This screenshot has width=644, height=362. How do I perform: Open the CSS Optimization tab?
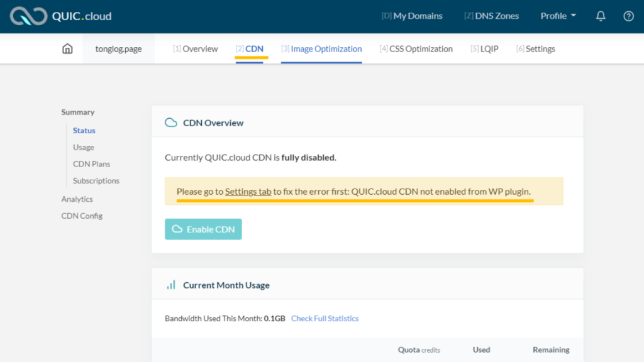[x=416, y=48]
